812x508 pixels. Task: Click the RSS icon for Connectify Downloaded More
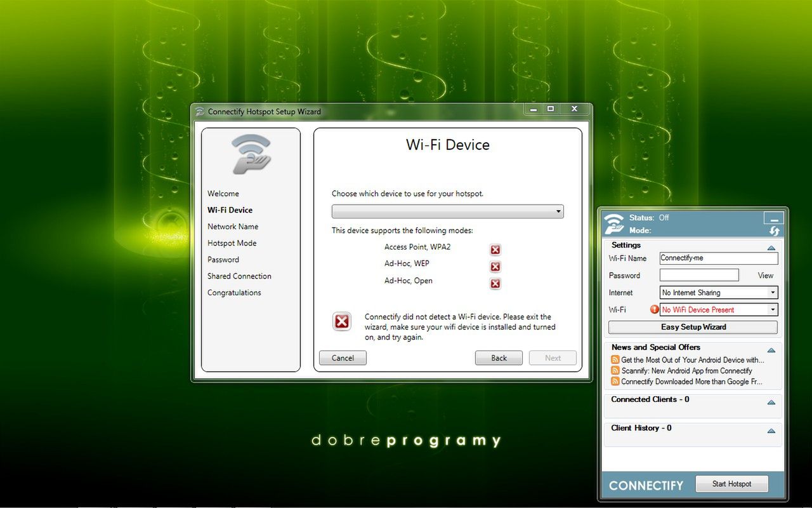pyautogui.click(x=615, y=382)
